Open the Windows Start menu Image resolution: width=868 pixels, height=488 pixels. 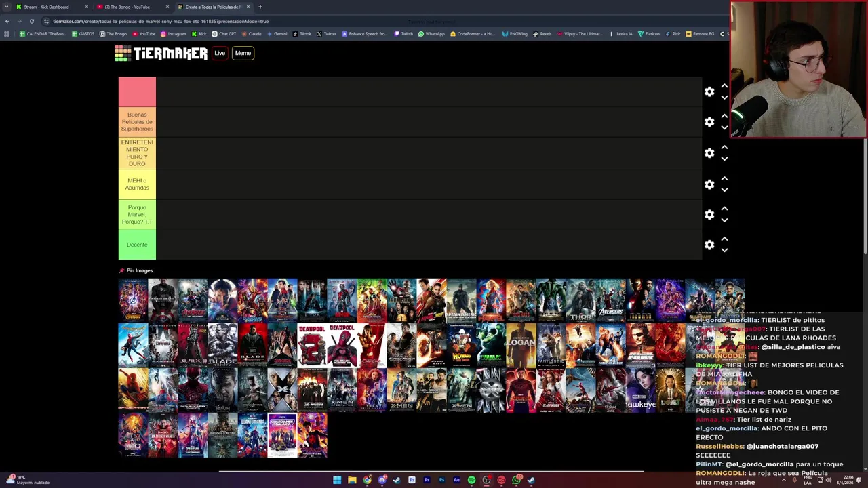(x=337, y=480)
